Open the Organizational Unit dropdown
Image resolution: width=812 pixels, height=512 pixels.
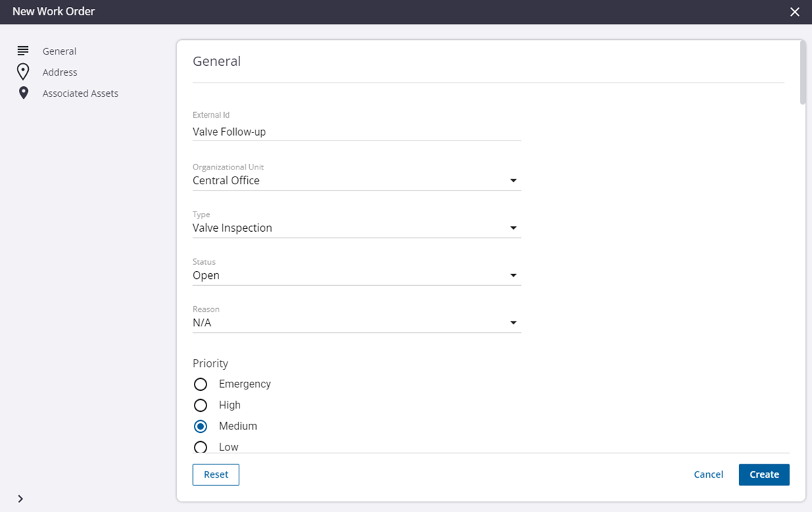[x=356, y=181]
